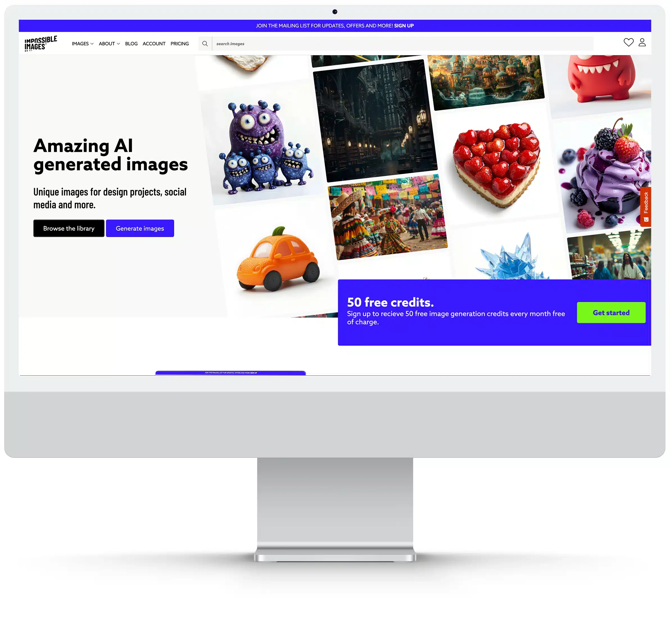Expand the IMAGES dropdown menu

(82, 43)
